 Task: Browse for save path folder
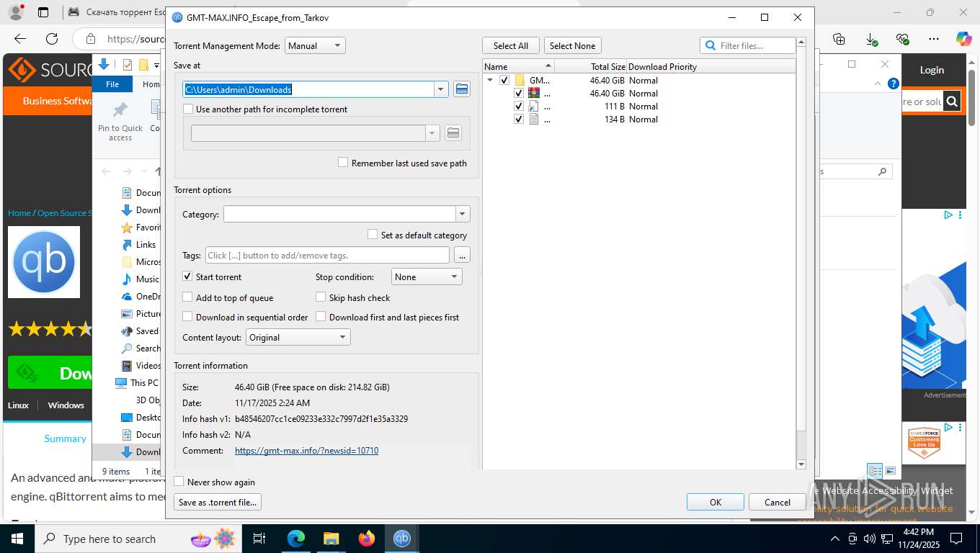pyautogui.click(x=462, y=89)
